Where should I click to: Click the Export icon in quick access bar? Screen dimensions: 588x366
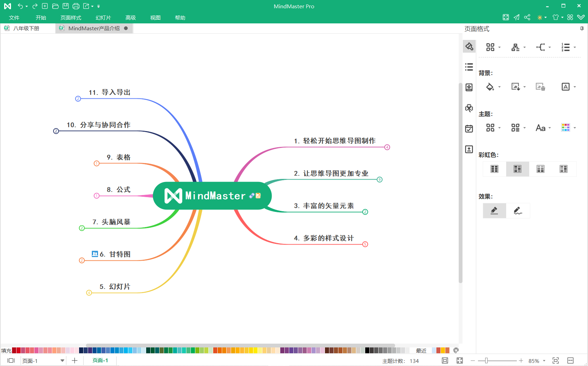click(86, 6)
